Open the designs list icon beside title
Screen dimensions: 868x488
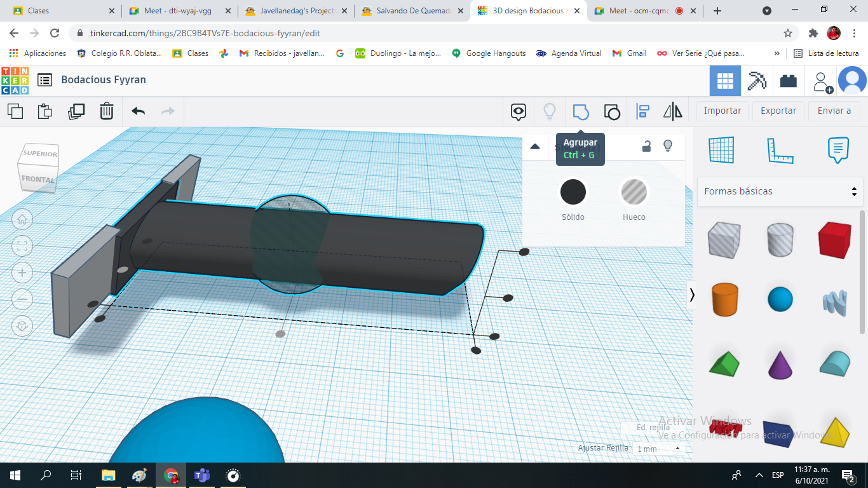click(44, 79)
